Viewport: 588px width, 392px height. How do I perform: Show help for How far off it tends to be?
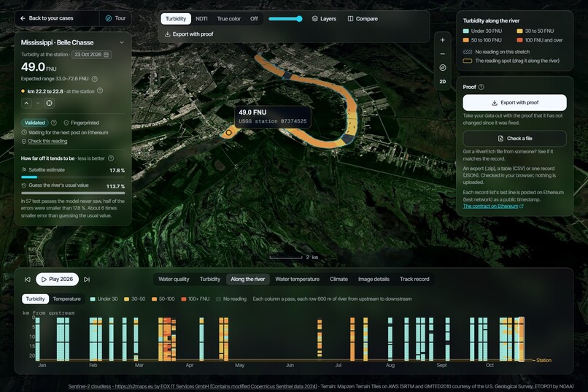pyautogui.click(x=111, y=158)
